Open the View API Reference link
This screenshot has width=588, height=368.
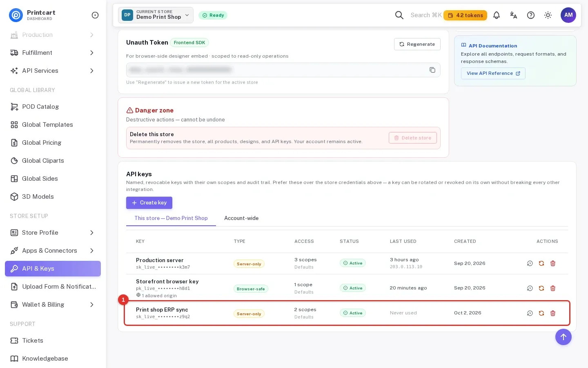(x=493, y=73)
